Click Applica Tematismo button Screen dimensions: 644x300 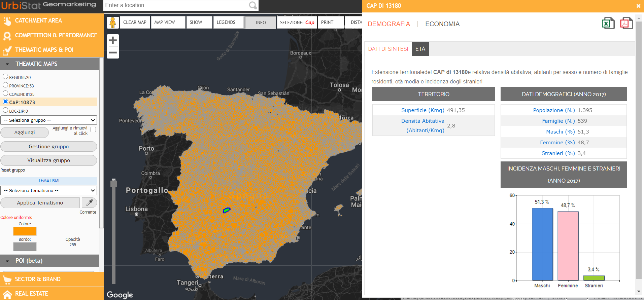tap(40, 203)
